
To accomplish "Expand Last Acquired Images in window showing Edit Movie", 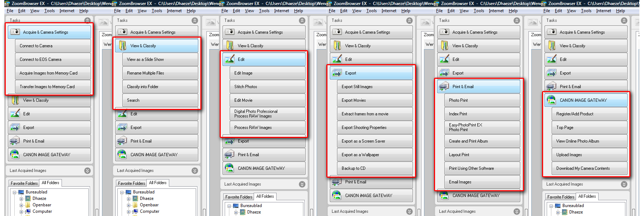I will click(302, 184).
